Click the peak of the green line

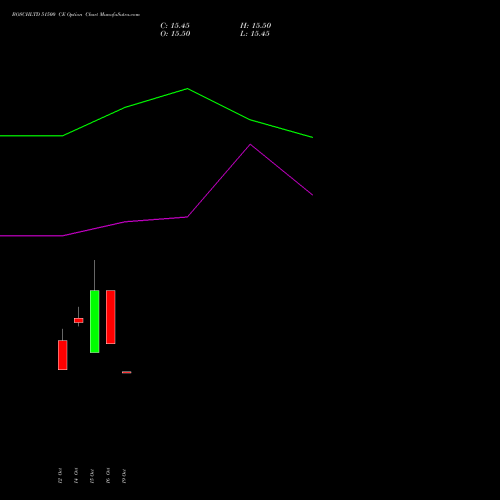(x=187, y=89)
